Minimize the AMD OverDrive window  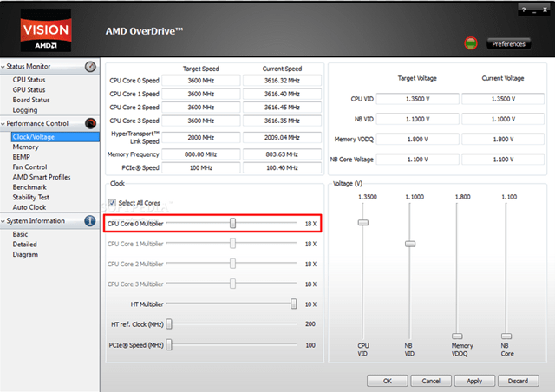pos(534,10)
